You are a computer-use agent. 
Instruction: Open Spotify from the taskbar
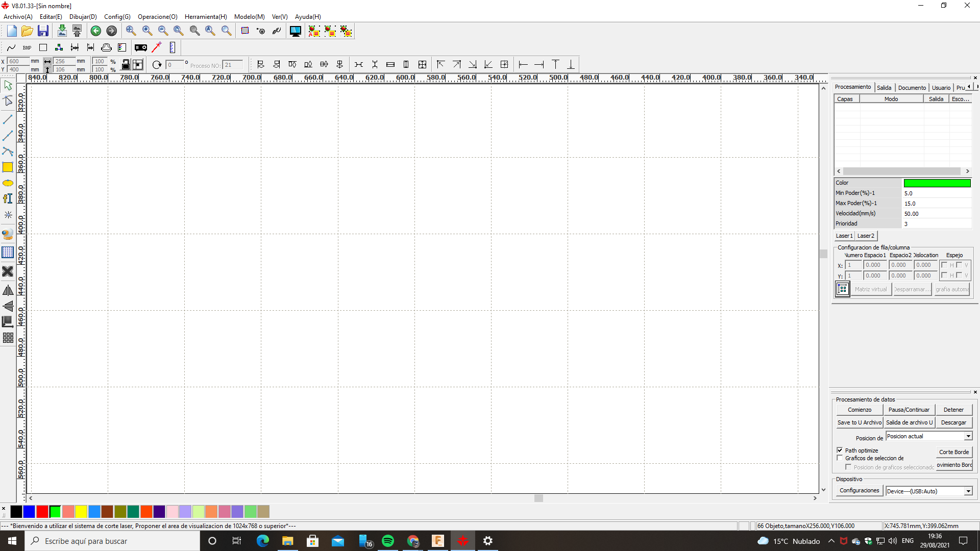tap(388, 541)
